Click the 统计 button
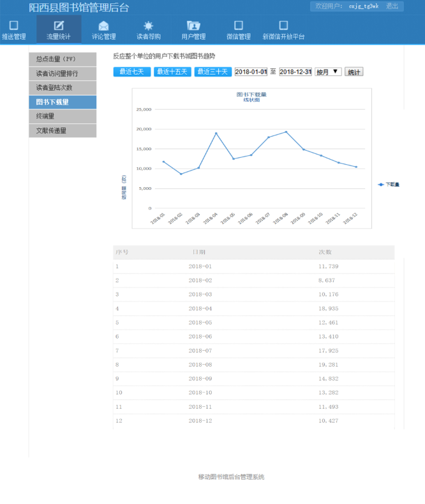This screenshot has width=425, height=504. pos(354,72)
